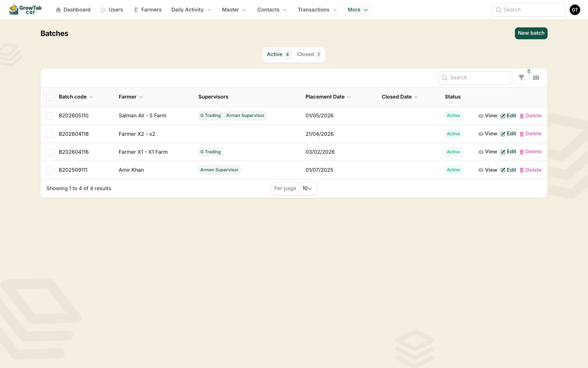Click the Dashboard home icon
The image size is (588, 368).
click(x=58, y=10)
